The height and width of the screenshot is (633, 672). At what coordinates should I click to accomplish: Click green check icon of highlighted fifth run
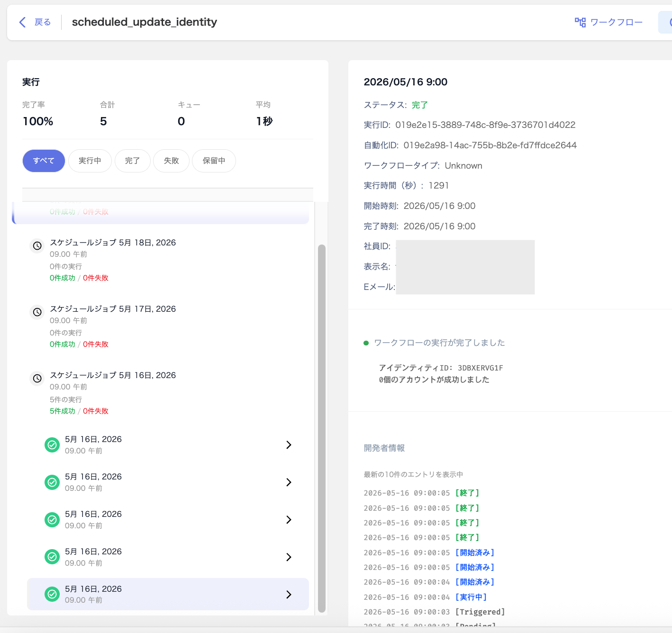52,594
